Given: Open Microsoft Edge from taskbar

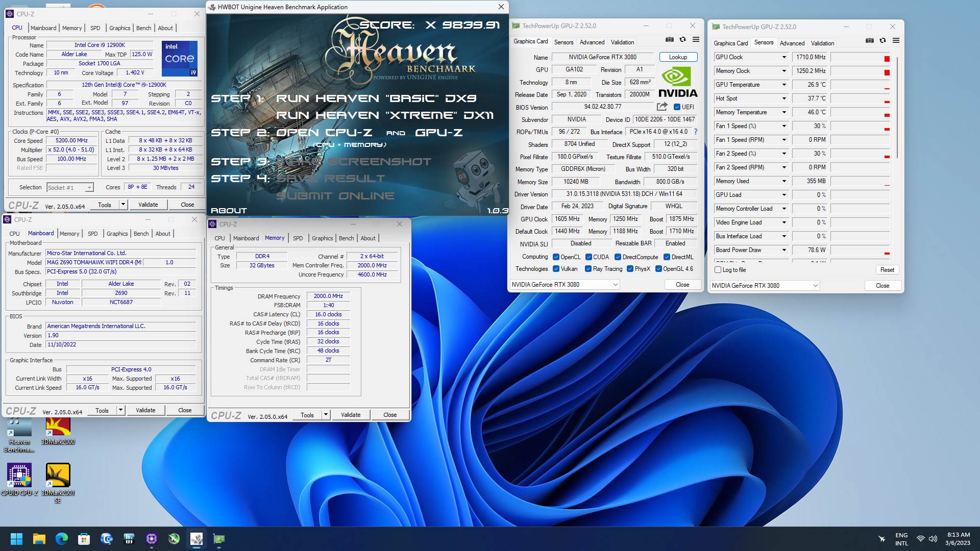Looking at the screenshot, I should 62,539.
